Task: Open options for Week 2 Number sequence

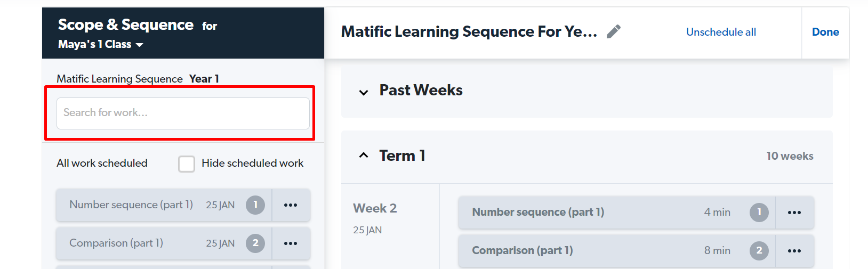Action: pos(794,213)
